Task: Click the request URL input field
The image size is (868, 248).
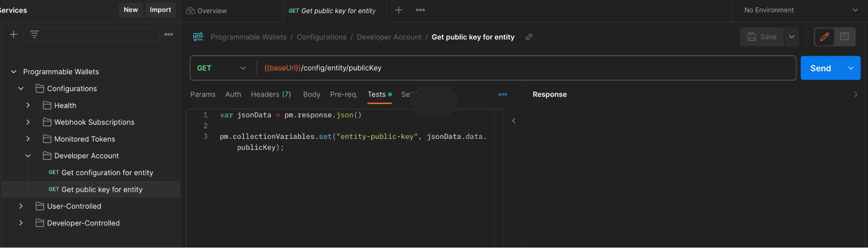Action: pyautogui.click(x=521, y=68)
